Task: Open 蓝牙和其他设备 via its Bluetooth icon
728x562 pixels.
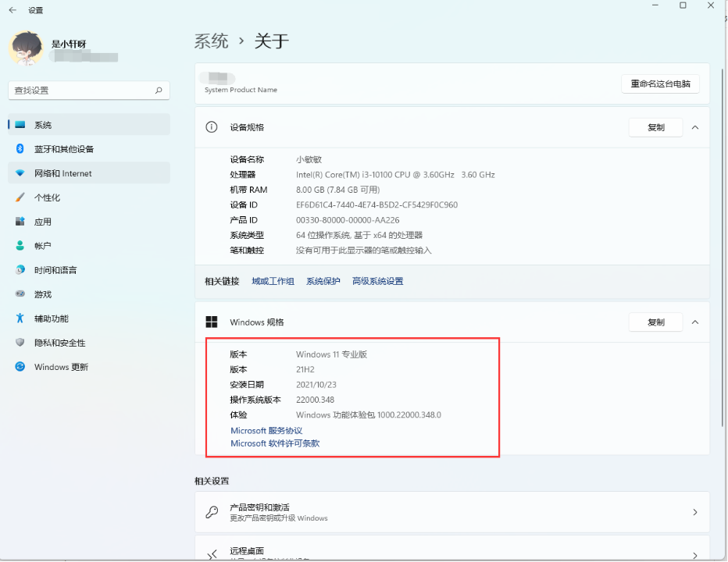Action: click(x=20, y=149)
